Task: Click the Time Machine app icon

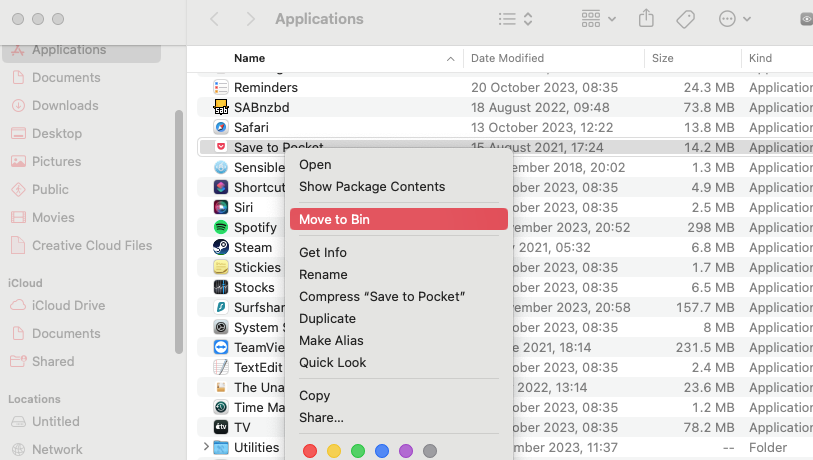Action: pyautogui.click(x=221, y=408)
